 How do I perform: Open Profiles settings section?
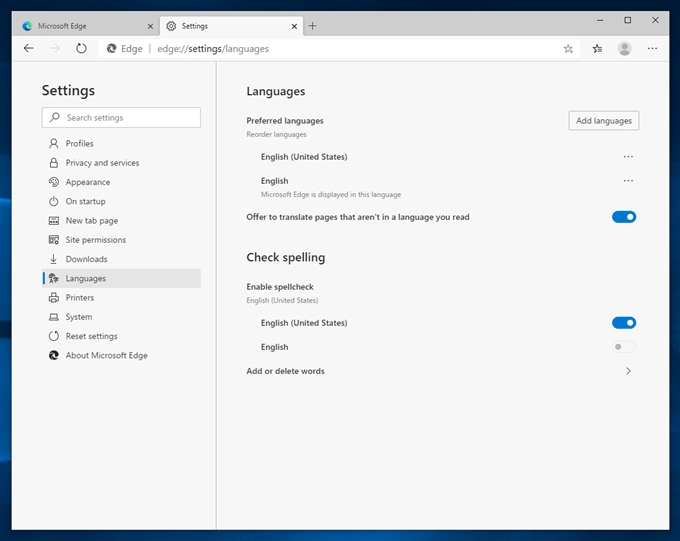point(121,143)
